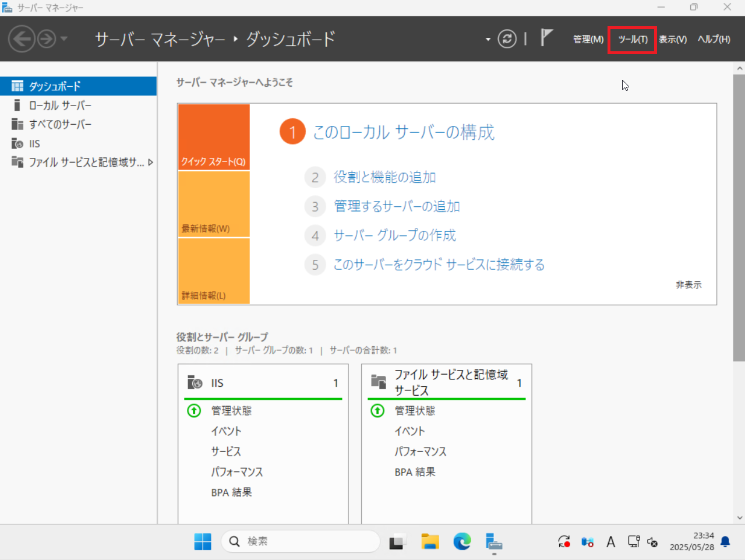Click green status icon in IIS tile
The width and height of the screenshot is (745, 560).
pyautogui.click(x=194, y=411)
